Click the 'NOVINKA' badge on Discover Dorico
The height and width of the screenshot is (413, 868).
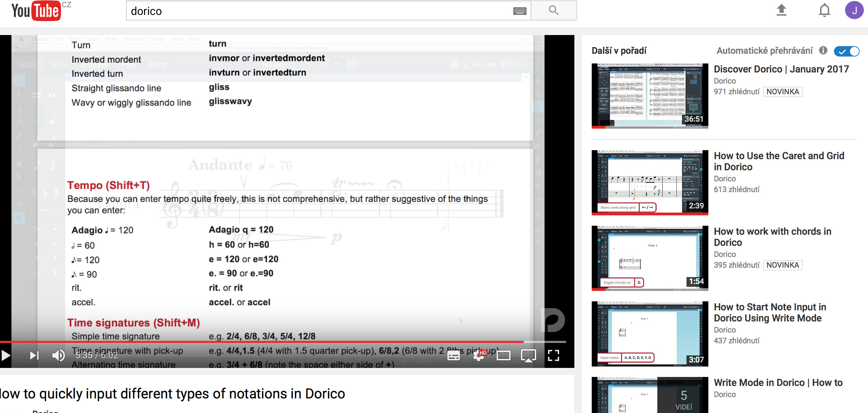click(783, 92)
